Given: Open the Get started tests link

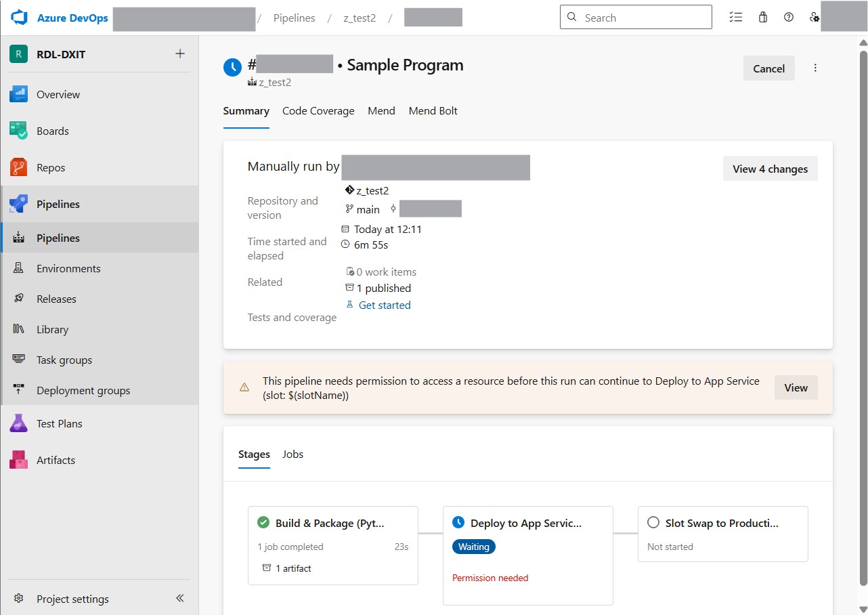Looking at the screenshot, I should tap(385, 305).
